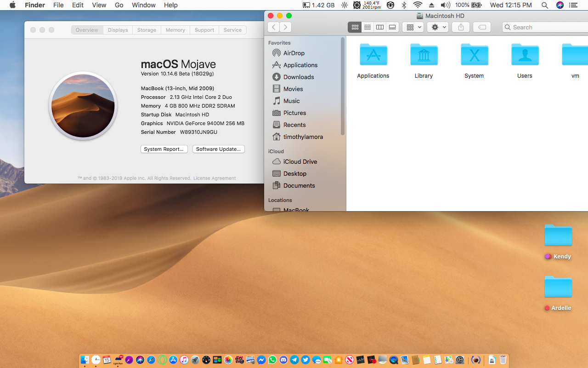This screenshot has height=368, width=588.
Task: Click the volume icon in menu bar
Action: [445, 5]
